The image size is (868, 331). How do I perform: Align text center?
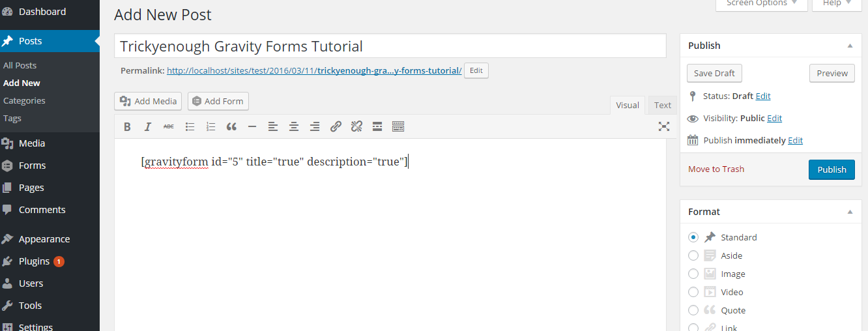click(294, 126)
